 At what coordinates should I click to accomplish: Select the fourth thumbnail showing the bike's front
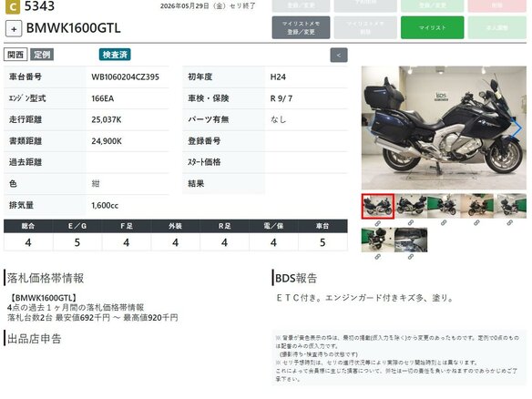(476, 206)
